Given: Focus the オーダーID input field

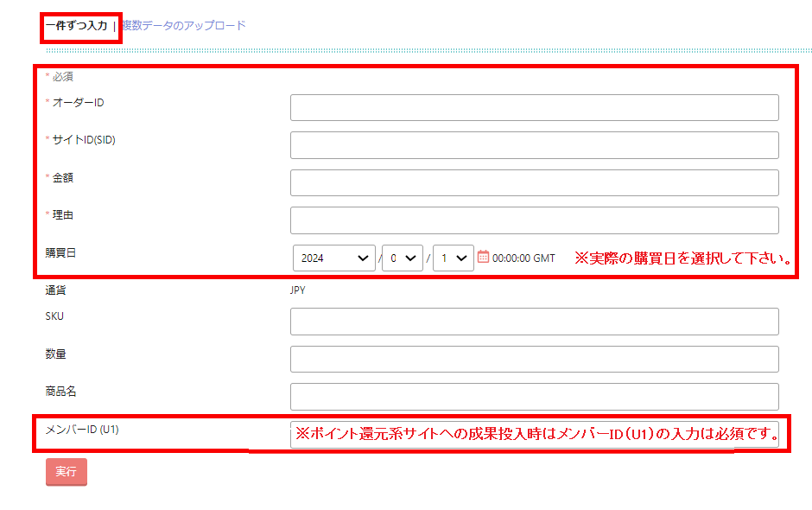Looking at the screenshot, I should (534, 108).
